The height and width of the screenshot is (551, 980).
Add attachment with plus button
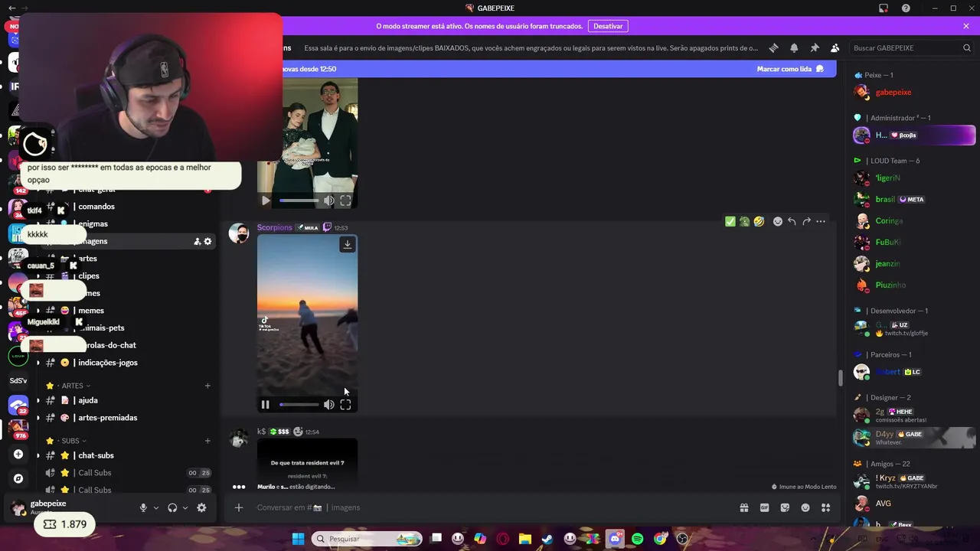239,507
